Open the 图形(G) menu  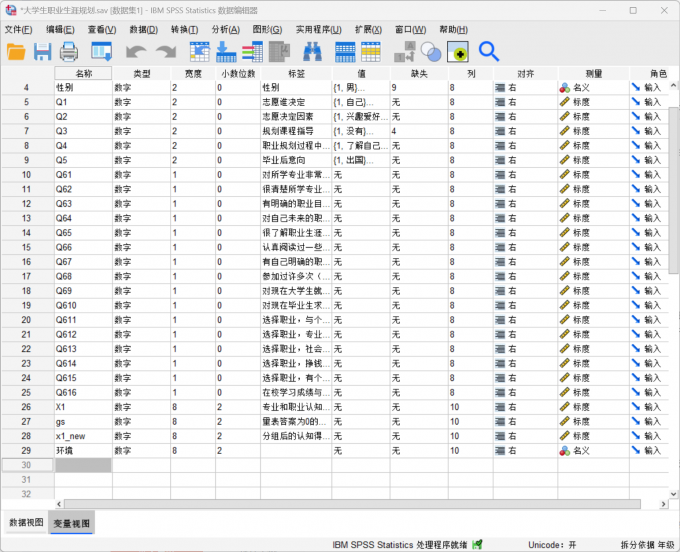click(x=267, y=29)
